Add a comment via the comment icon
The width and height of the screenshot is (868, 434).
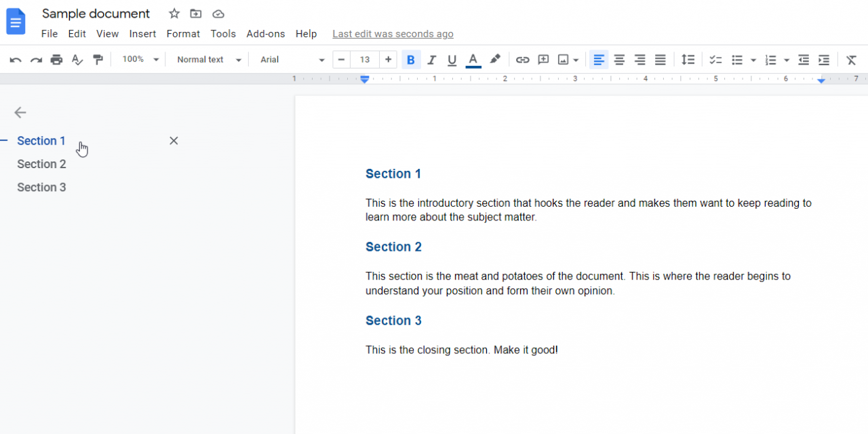(542, 60)
